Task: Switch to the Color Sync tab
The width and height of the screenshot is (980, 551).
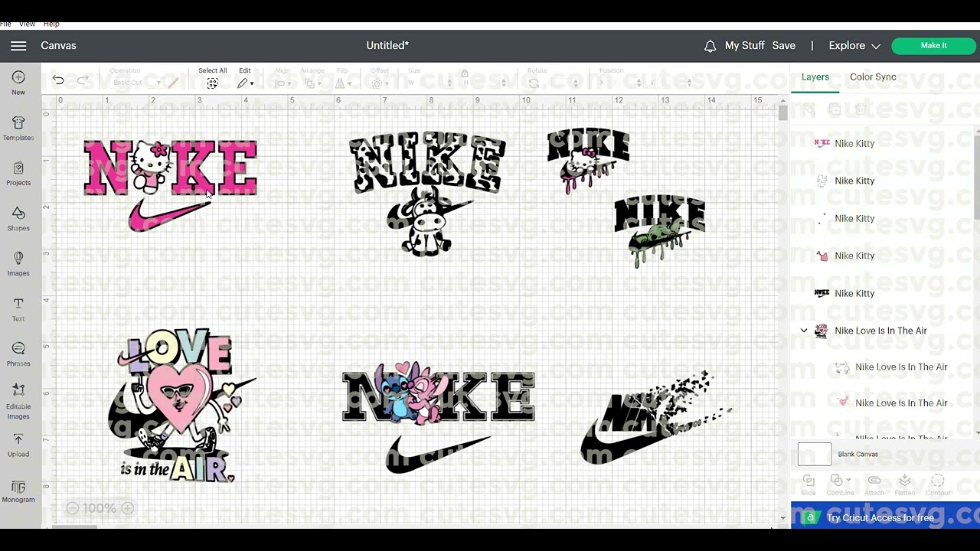Action: (873, 77)
